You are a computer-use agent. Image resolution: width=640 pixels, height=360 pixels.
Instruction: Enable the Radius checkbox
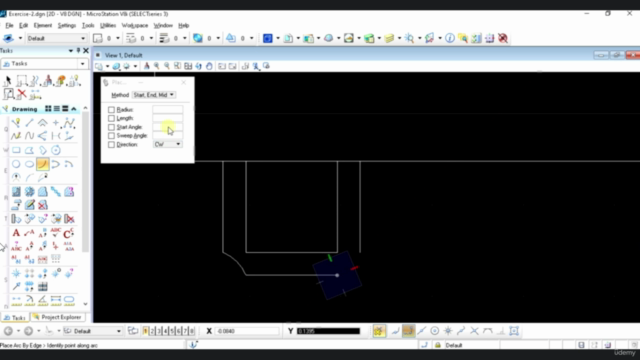pyautogui.click(x=111, y=110)
